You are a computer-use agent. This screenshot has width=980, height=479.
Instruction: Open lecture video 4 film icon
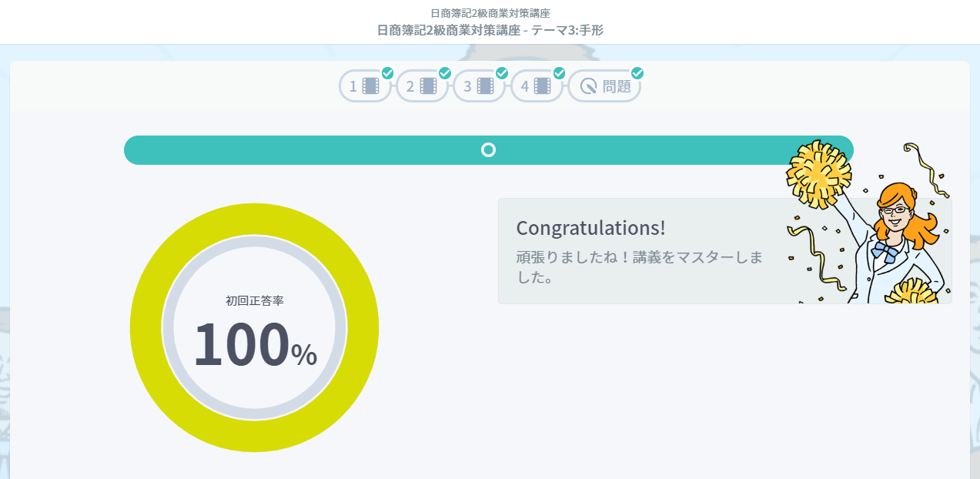[x=542, y=86]
